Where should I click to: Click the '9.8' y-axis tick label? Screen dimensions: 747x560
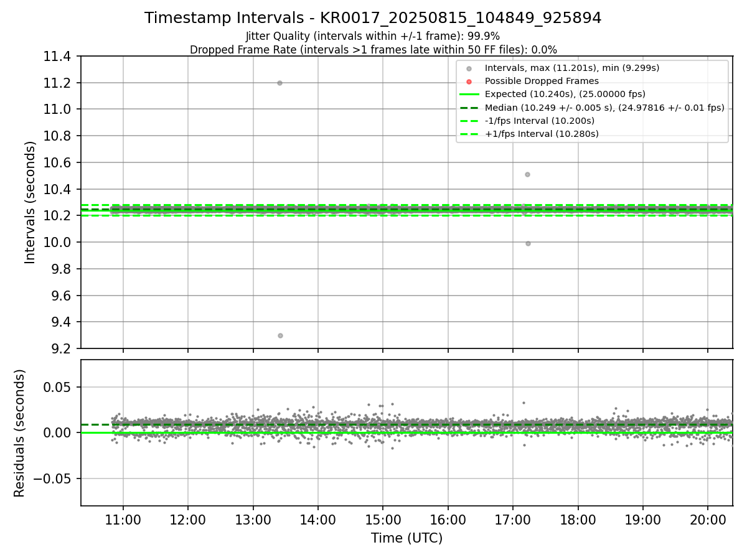[62, 269]
